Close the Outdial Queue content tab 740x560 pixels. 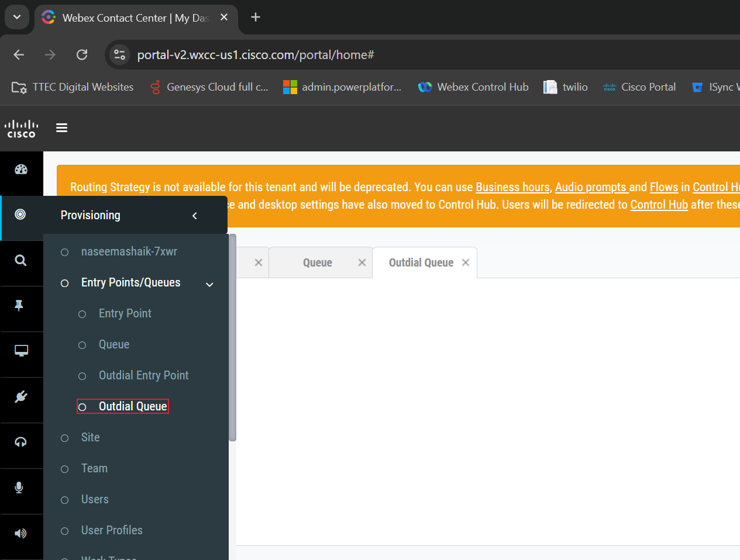point(466,262)
